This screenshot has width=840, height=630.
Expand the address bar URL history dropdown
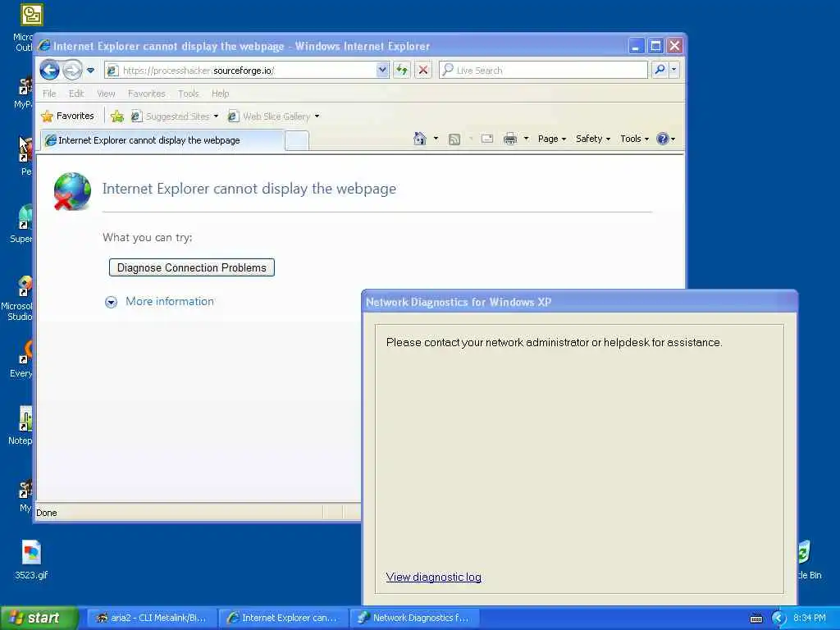(382, 71)
